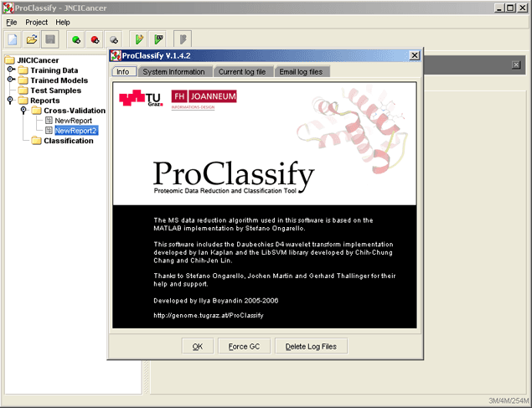Click the disabled gray flag toolbar icon
Screen dimensions: 532x408
click(183, 39)
